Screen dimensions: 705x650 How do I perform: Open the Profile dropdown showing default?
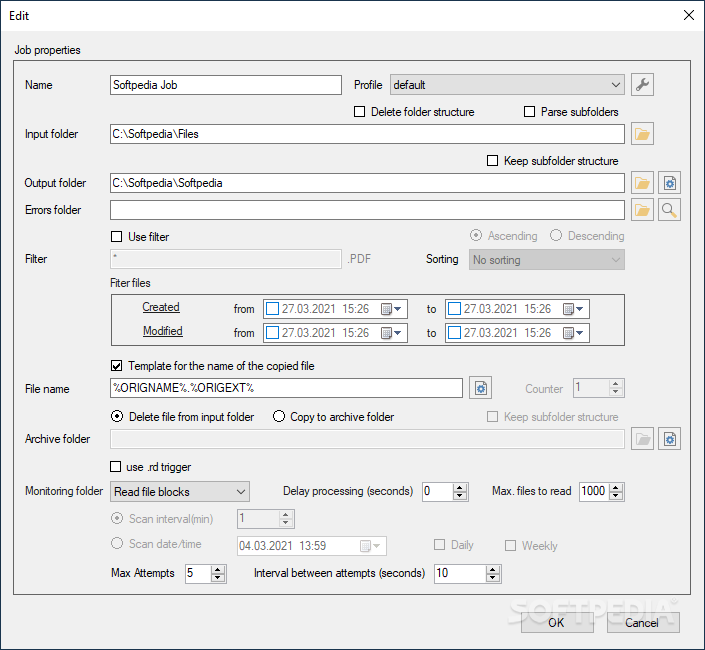click(x=507, y=85)
